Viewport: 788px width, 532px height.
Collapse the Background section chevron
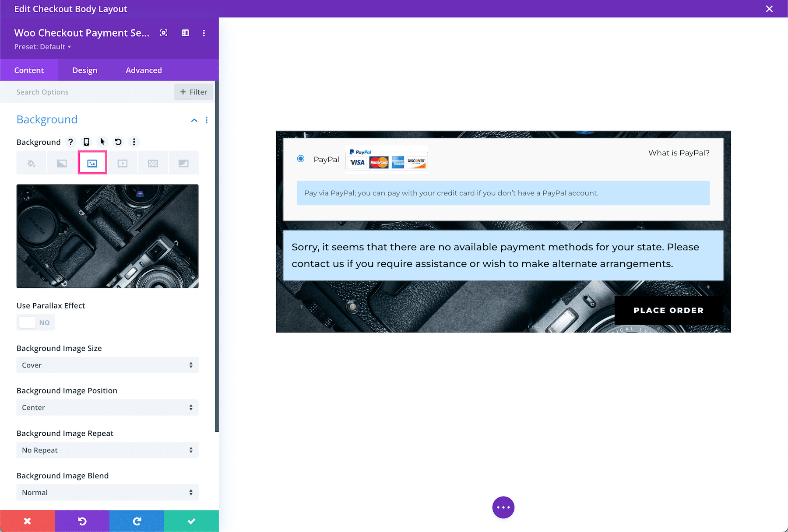(x=194, y=120)
